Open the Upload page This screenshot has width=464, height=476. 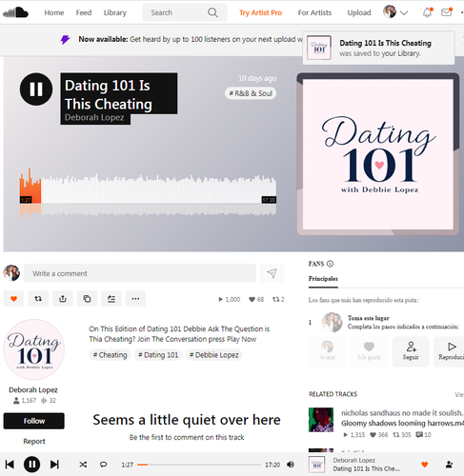[359, 12]
